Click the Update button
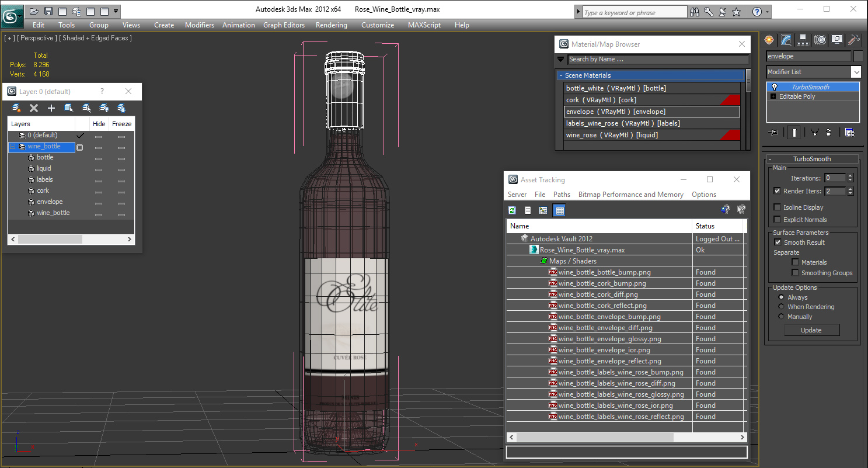This screenshot has width=868, height=468. pyautogui.click(x=811, y=330)
